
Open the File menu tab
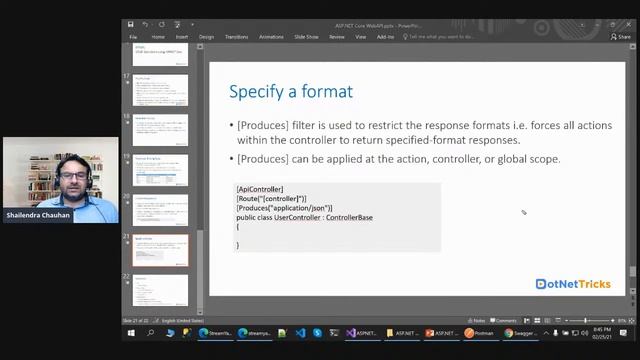(x=133, y=37)
